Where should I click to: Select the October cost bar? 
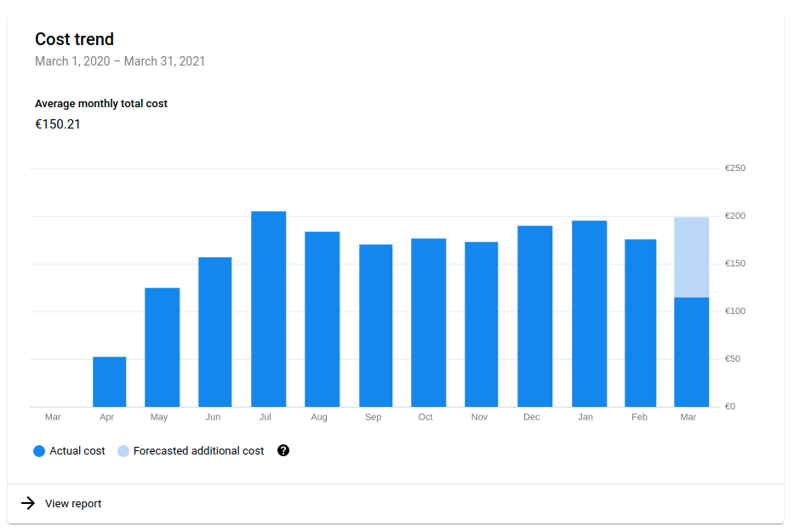pyautogui.click(x=428, y=323)
